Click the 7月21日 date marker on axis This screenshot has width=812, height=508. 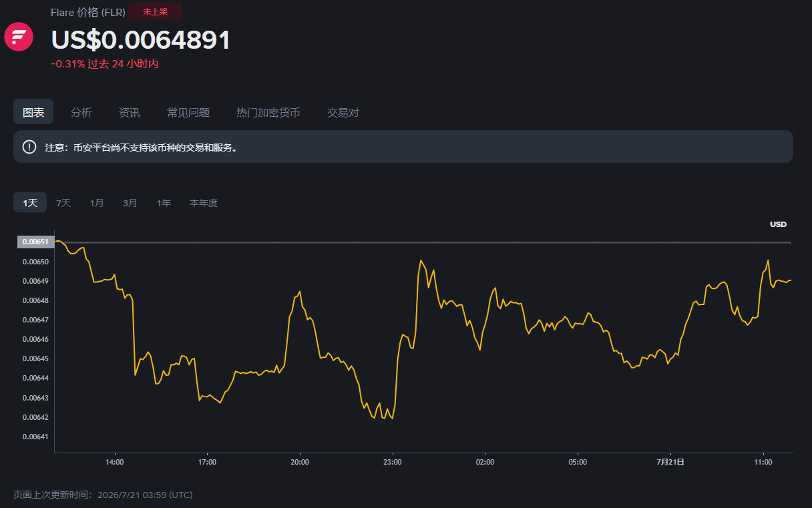pos(670,462)
